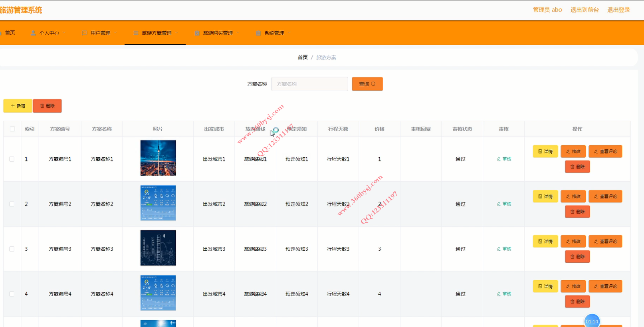Click the 审核状态 column header

tap(462, 129)
